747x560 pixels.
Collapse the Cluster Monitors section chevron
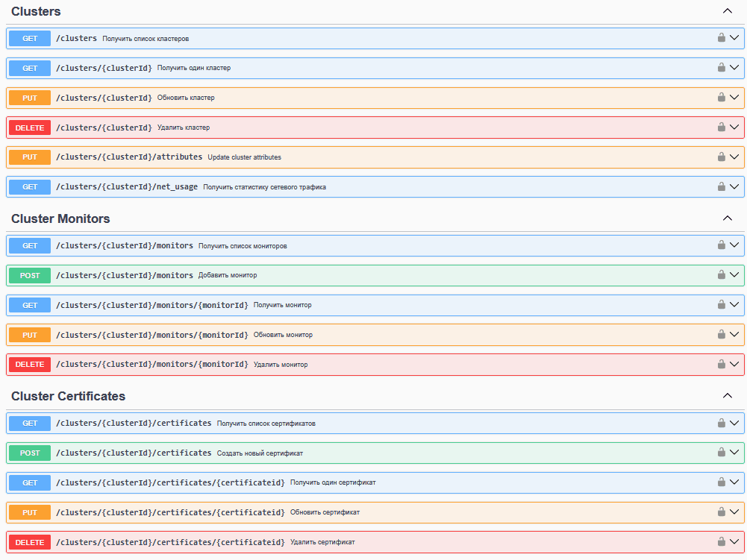click(728, 218)
